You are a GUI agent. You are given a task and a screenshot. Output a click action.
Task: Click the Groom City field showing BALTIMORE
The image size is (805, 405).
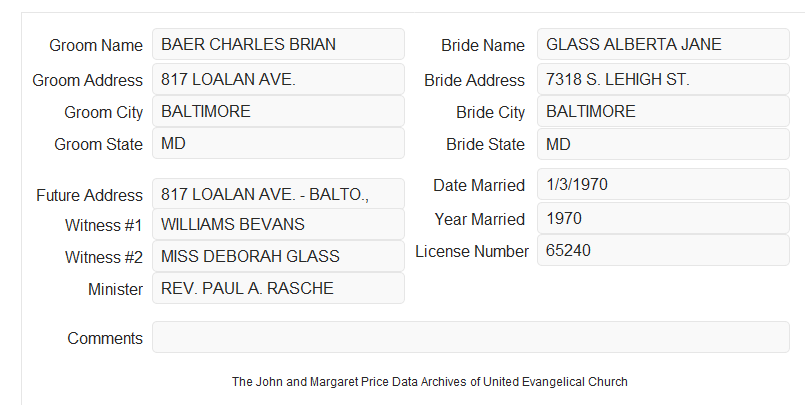coord(278,111)
